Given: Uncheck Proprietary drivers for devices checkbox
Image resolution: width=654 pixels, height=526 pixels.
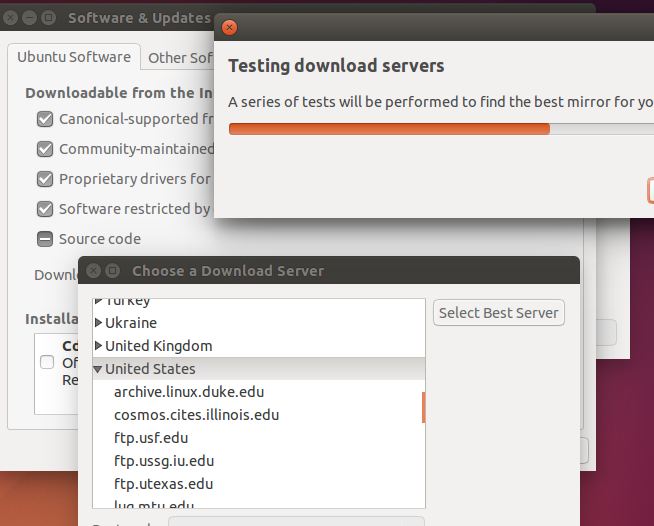Looking at the screenshot, I should [45, 179].
